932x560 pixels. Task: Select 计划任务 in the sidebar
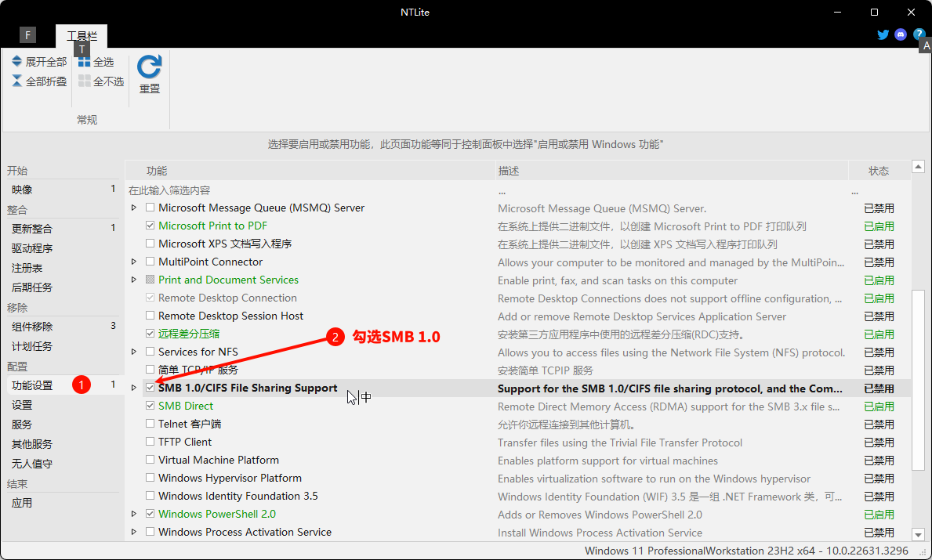[x=63, y=346]
